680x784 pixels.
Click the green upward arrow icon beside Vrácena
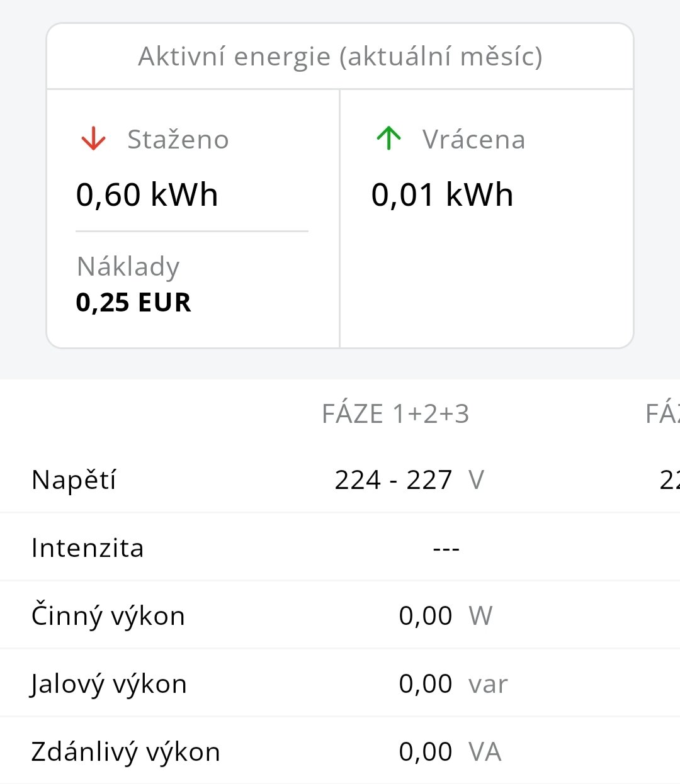[388, 138]
